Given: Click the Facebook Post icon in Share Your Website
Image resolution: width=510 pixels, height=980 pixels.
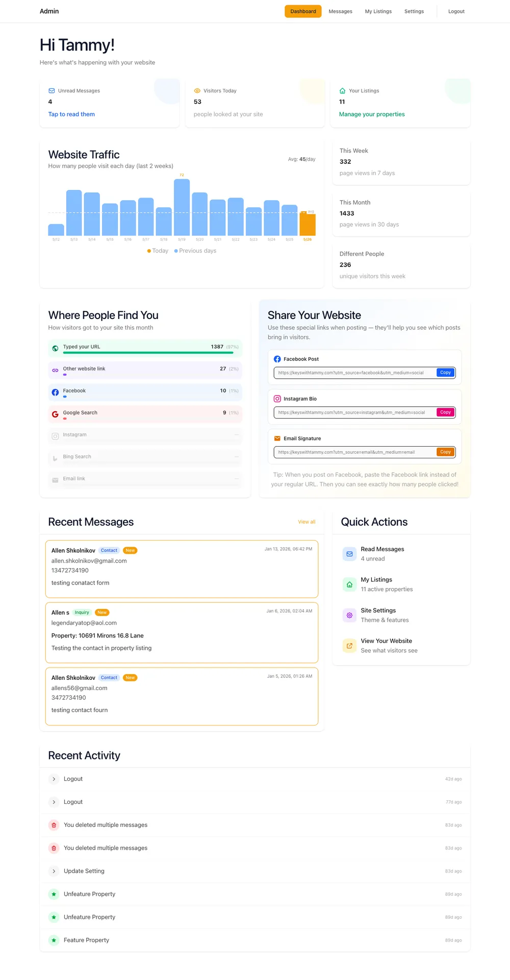Looking at the screenshot, I should [277, 359].
